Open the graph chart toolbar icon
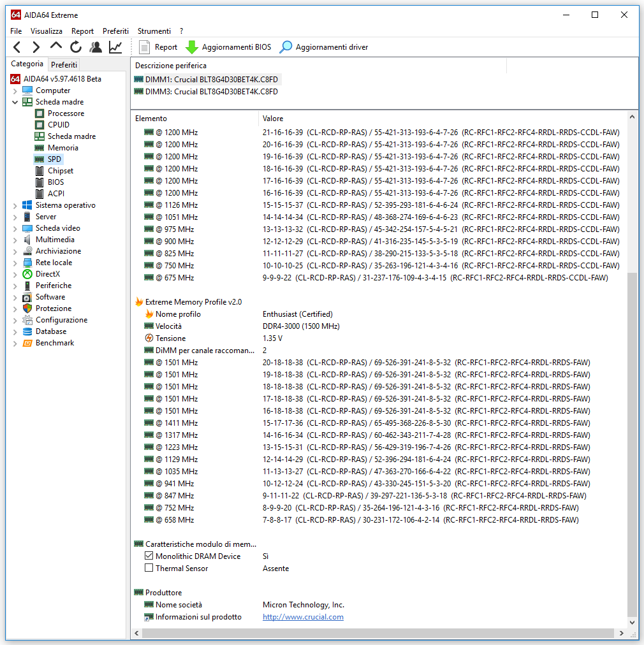The height and width of the screenshot is (645, 644). click(x=115, y=47)
